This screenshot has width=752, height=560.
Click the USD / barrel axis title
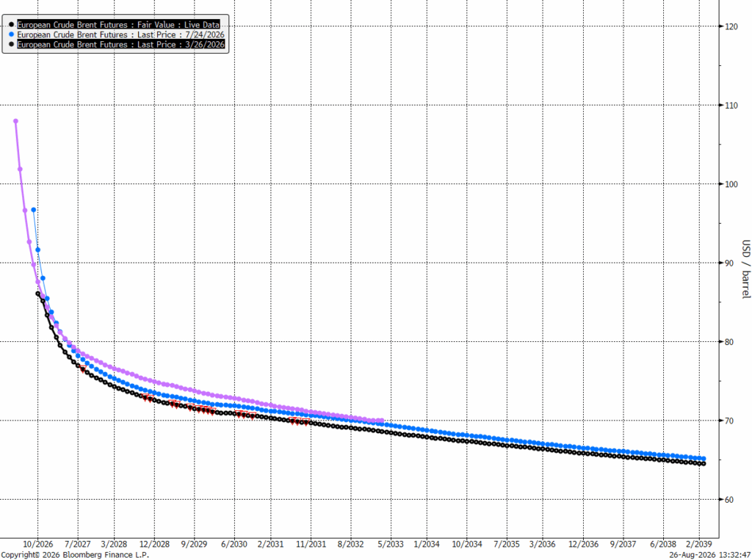746,269
